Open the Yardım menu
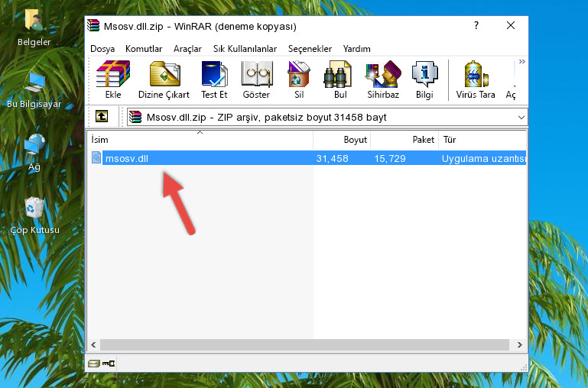The height and width of the screenshot is (388, 588). 356,49
